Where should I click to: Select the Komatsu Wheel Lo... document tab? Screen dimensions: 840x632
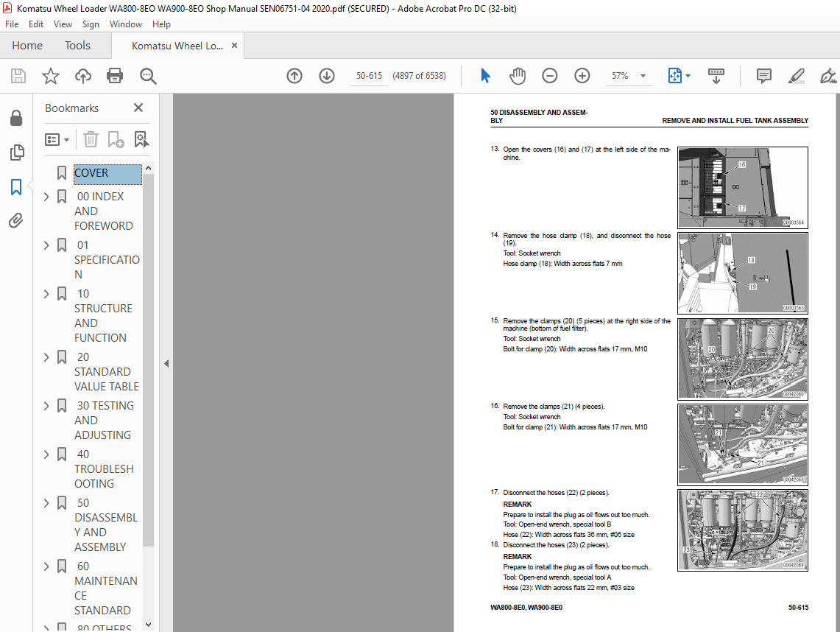point(177,46)
